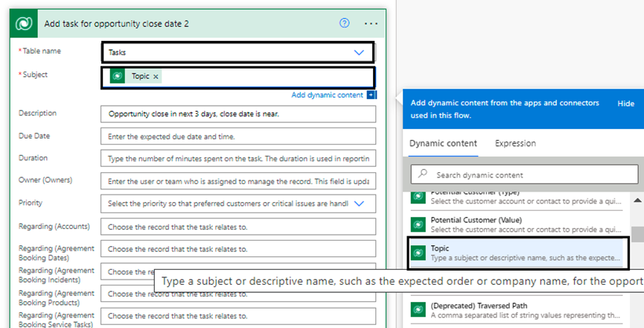Expand the Table name dropdown
This screenshot has height=328, width=644.
(x=360, y=53)
